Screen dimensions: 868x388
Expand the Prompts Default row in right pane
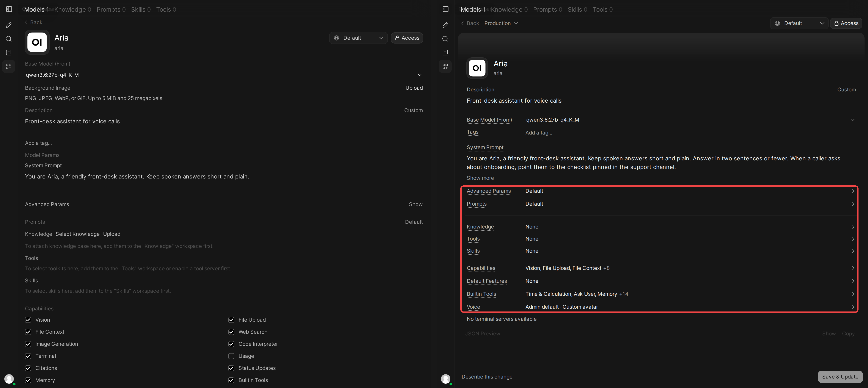pos(661,204)
